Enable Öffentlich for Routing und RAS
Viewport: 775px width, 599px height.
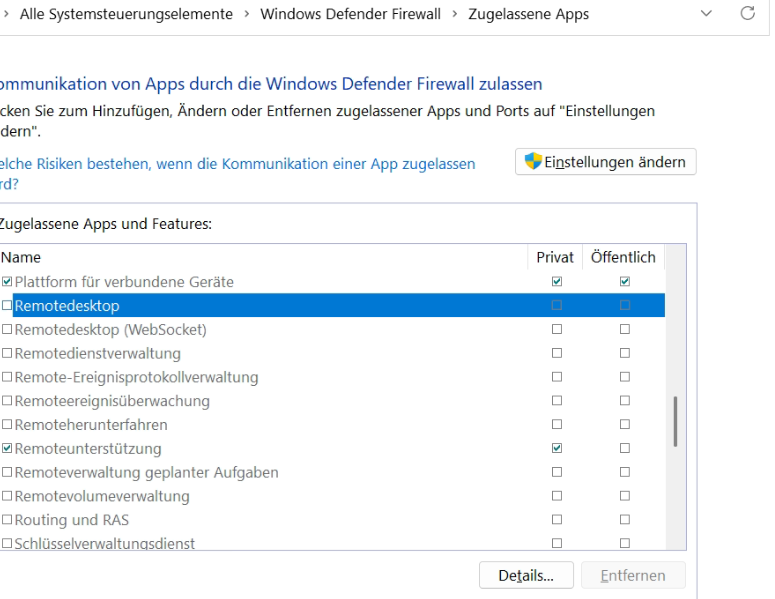pyautogui.click(x=625, y=519)
